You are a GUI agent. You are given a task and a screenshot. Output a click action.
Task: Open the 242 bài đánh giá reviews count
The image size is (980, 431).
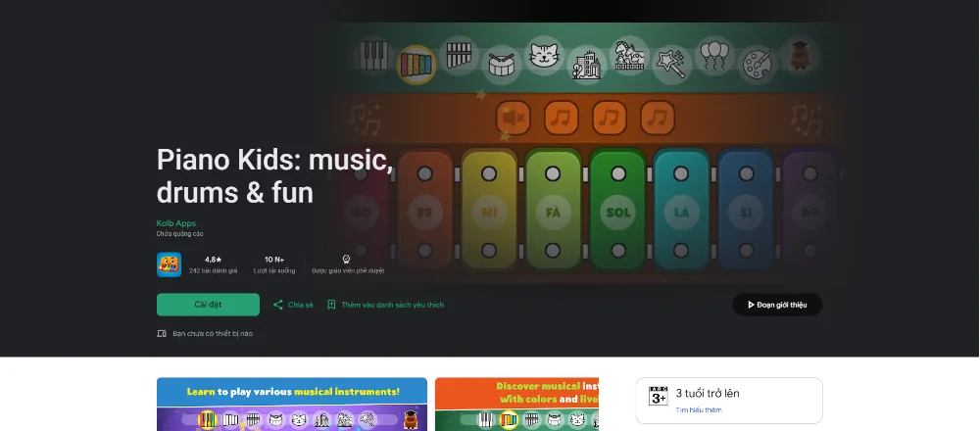213,271
